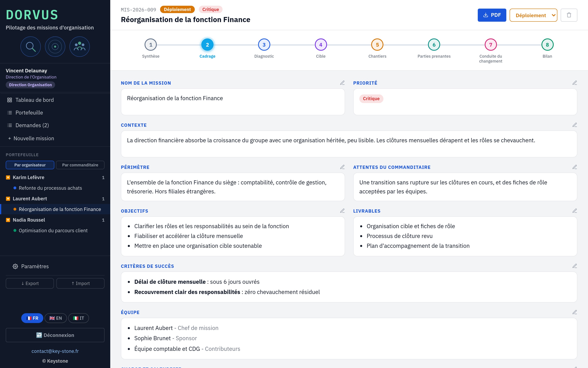Click the Critique badge in header

[210, 9]
